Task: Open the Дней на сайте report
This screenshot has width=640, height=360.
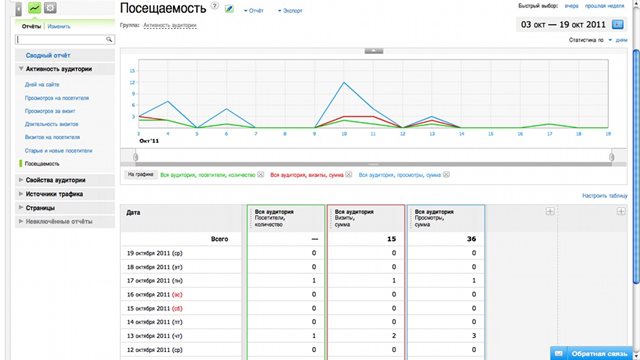Action: [42, 84]
